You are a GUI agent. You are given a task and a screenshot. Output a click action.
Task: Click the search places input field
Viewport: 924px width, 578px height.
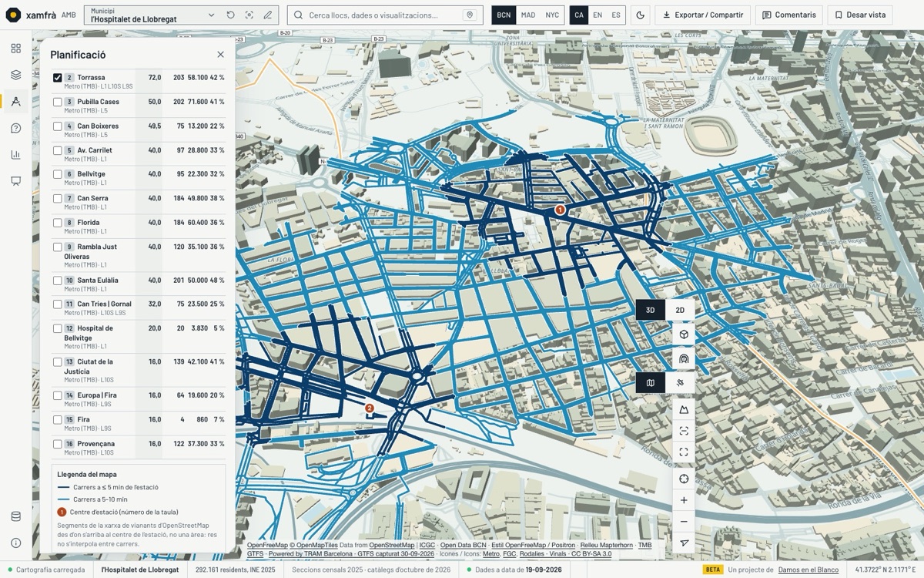point(385,15)
